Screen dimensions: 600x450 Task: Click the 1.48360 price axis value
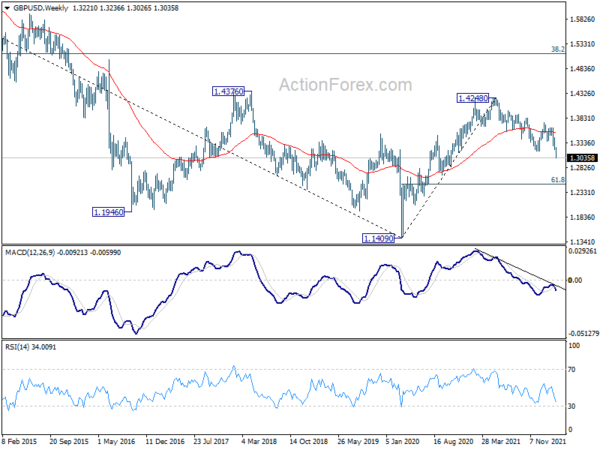click(x=582, y=68)
